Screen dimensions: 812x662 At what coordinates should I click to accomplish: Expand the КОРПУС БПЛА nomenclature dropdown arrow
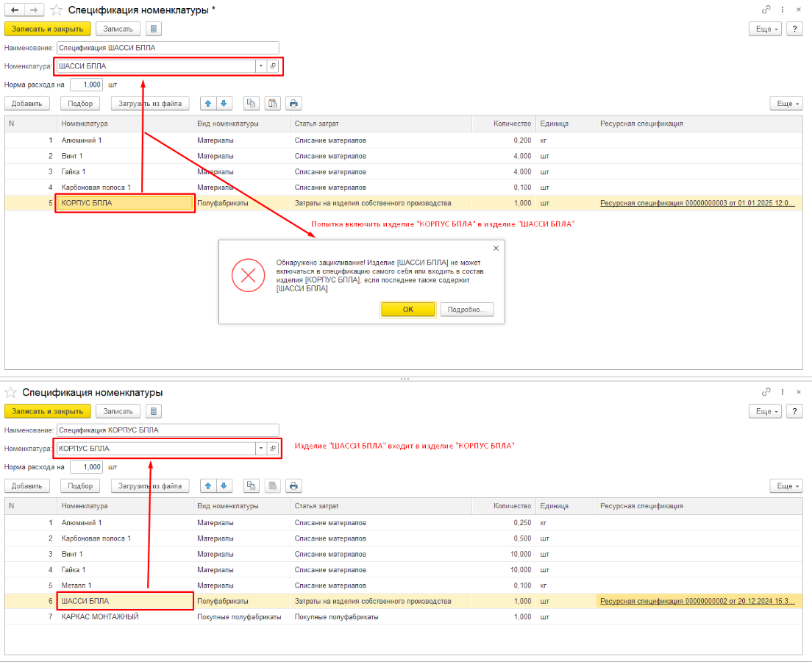[x=260, y=449]
